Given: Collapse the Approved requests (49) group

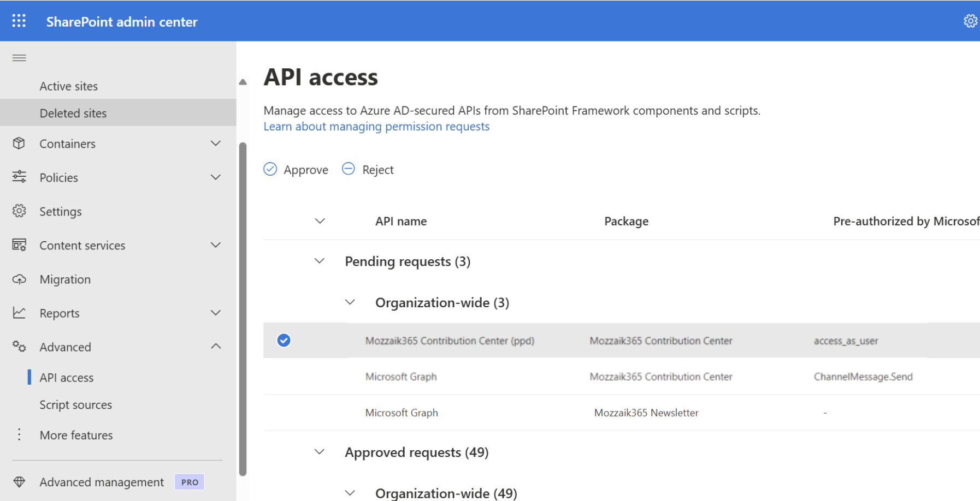Looking at the screenshot, I should [320, 452].
